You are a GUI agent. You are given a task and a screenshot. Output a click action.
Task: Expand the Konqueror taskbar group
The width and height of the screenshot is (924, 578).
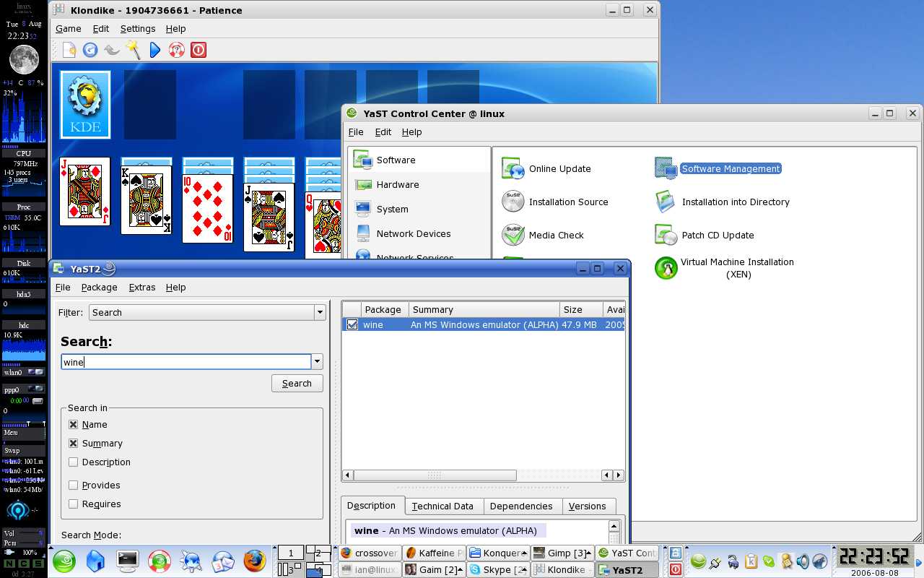tap(526, 553)
